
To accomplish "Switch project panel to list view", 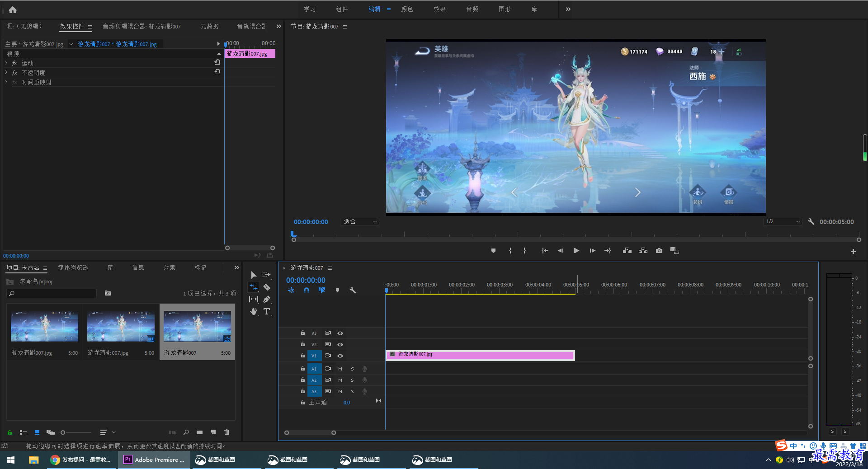I will tap(24, 432).
